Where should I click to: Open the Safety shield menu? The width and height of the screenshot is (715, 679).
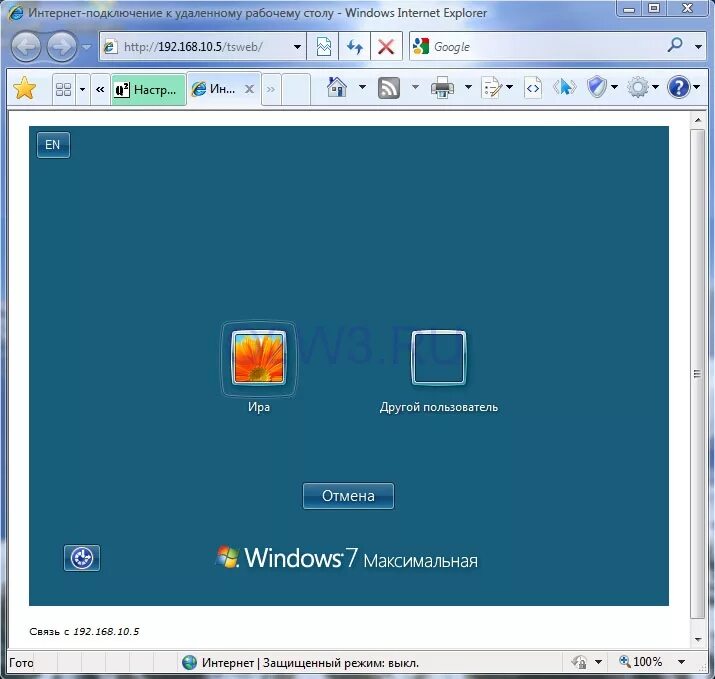(x=597, y=87)
